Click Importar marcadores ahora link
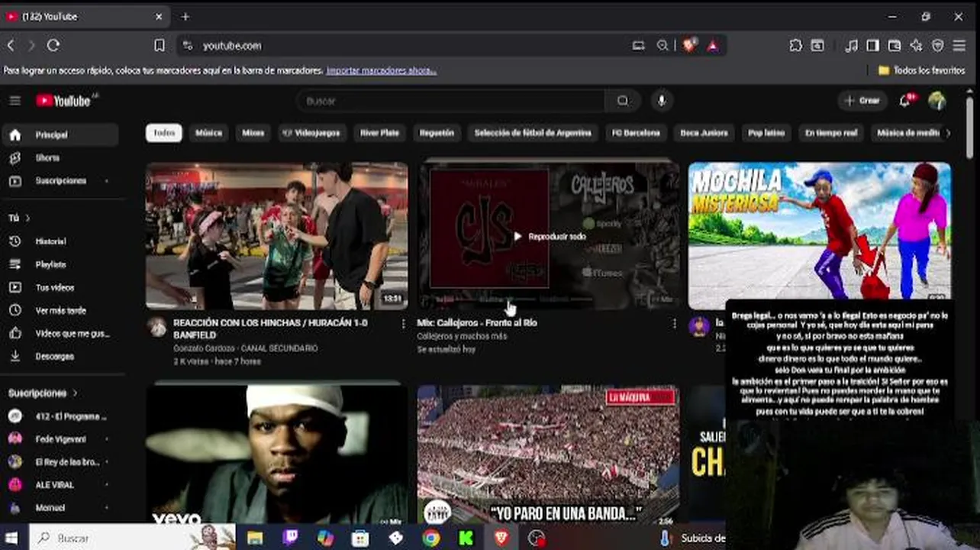The image size is (980, 550). (x=381, y=70)
